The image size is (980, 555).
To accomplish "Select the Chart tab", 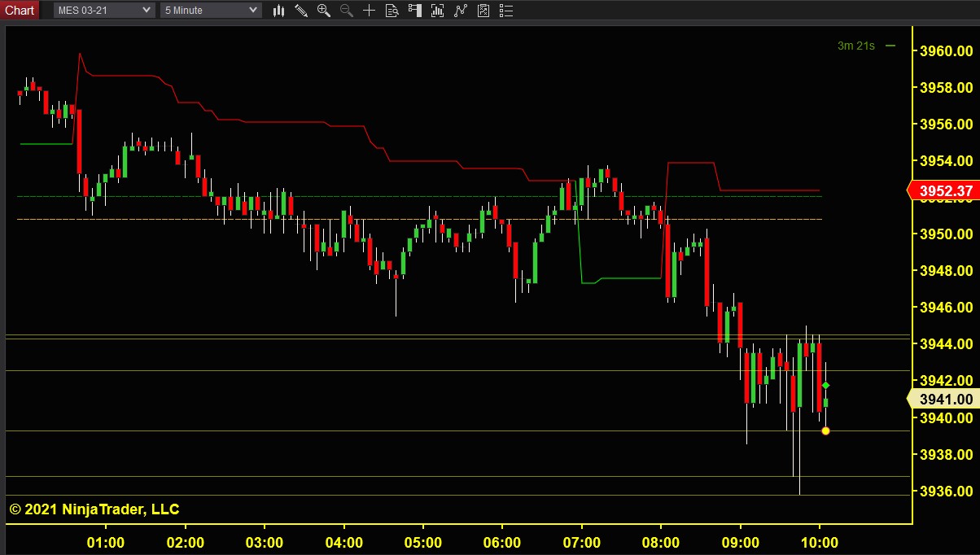I will 20,10.
